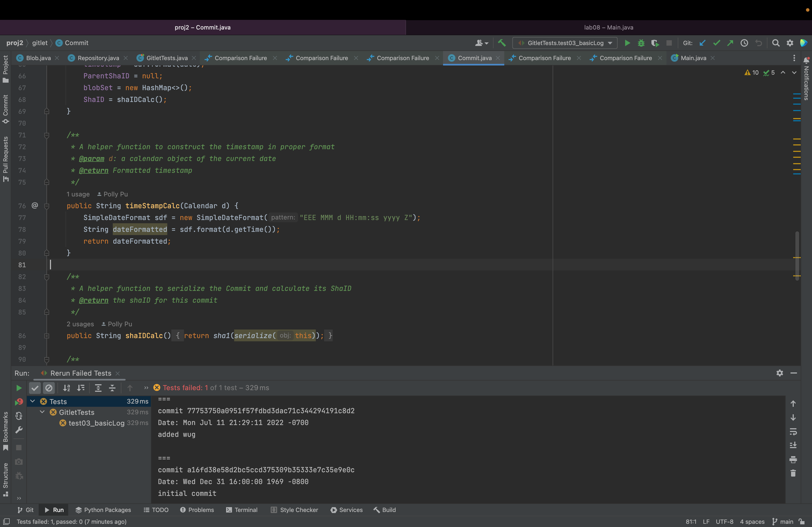The image size is (812, 527).
Task: Click the Build project hammer icon
Action: coord(502,43)
